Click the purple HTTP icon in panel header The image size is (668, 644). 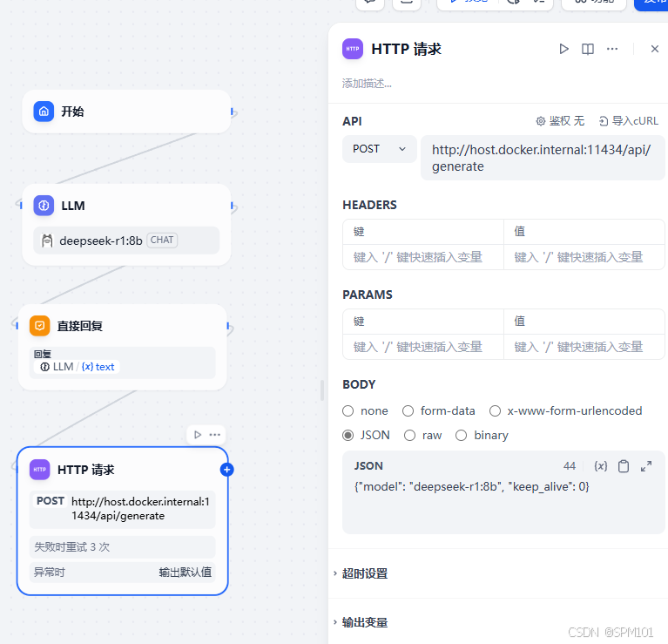[x=353, y=49]
